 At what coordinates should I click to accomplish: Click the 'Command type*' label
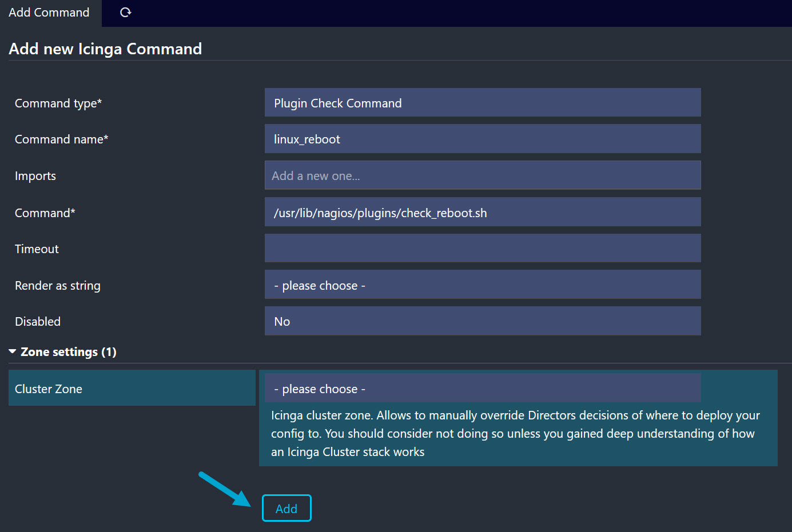(x=58, y=103)
